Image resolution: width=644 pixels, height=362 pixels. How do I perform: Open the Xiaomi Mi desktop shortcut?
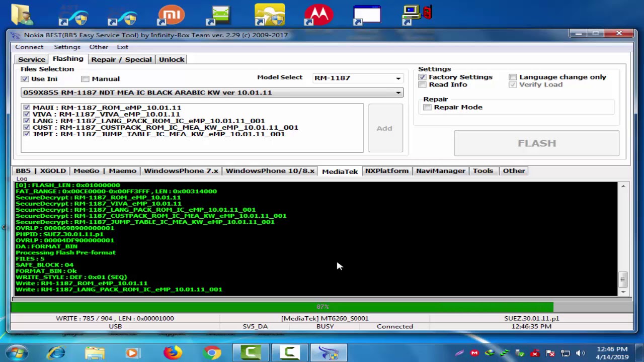pos(171,14)
